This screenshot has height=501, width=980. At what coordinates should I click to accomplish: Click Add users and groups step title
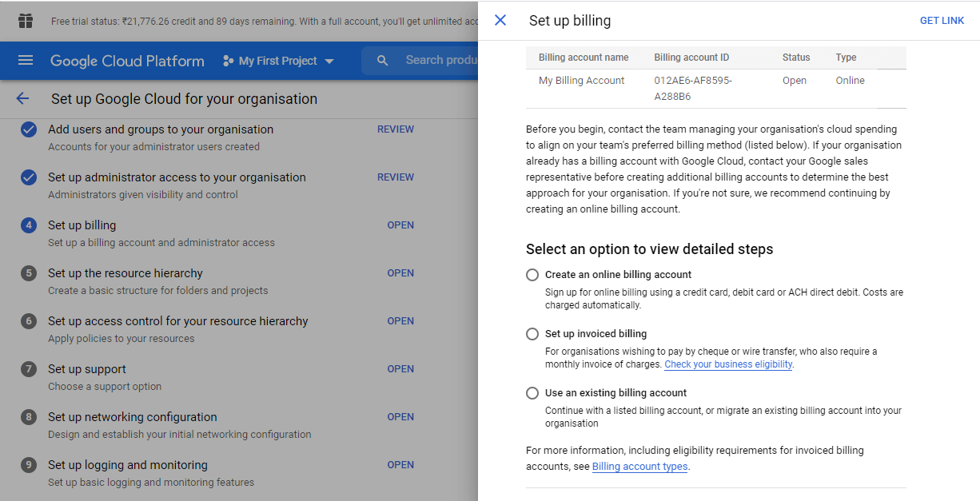click(161, 129)
